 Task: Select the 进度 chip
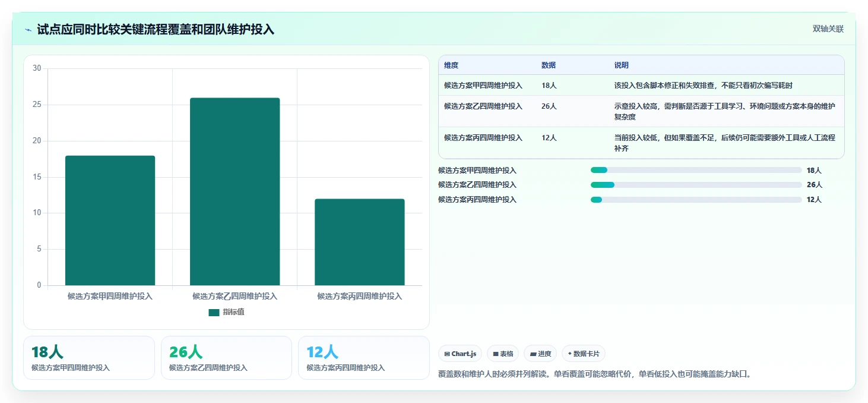(x=540, y=354)
